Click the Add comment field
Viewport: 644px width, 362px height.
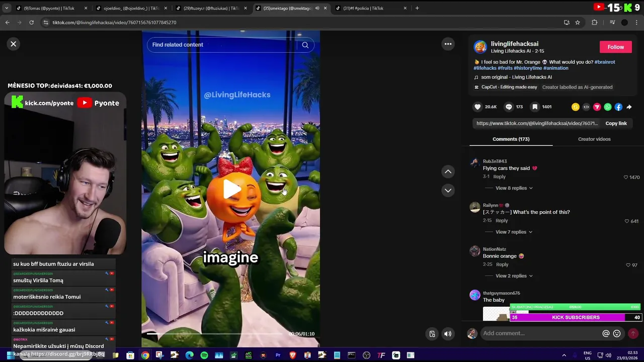[541, 333]
